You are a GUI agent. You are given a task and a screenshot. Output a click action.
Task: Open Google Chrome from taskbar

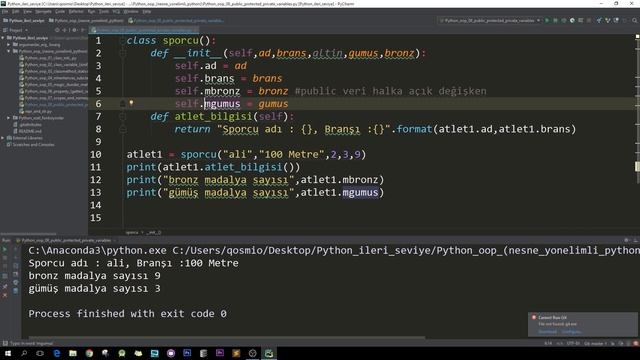[x=89, y=353]
